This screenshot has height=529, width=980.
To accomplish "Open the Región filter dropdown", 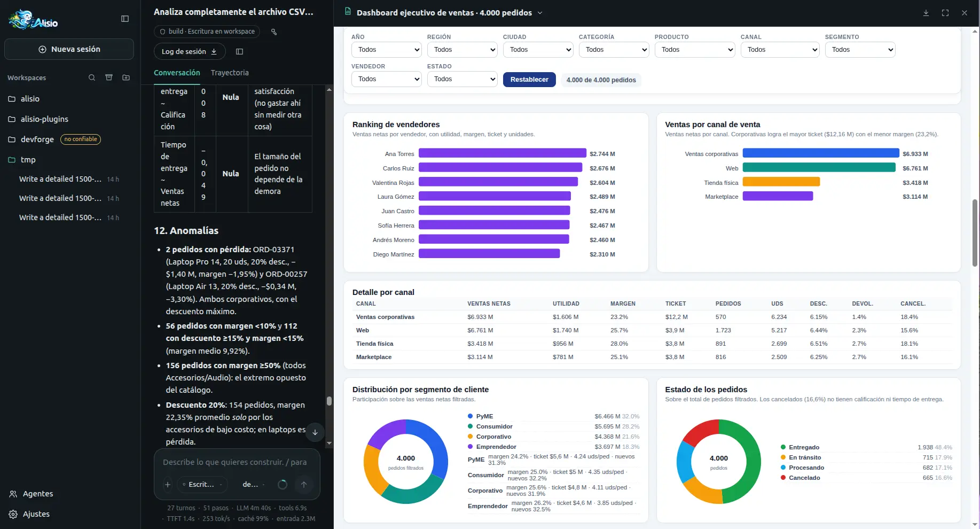I will (462, 50).
